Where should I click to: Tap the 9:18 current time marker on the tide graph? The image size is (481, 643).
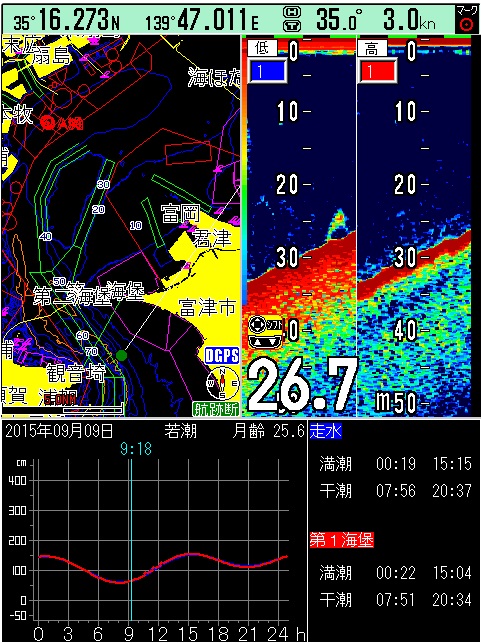(x=136, y=449)
